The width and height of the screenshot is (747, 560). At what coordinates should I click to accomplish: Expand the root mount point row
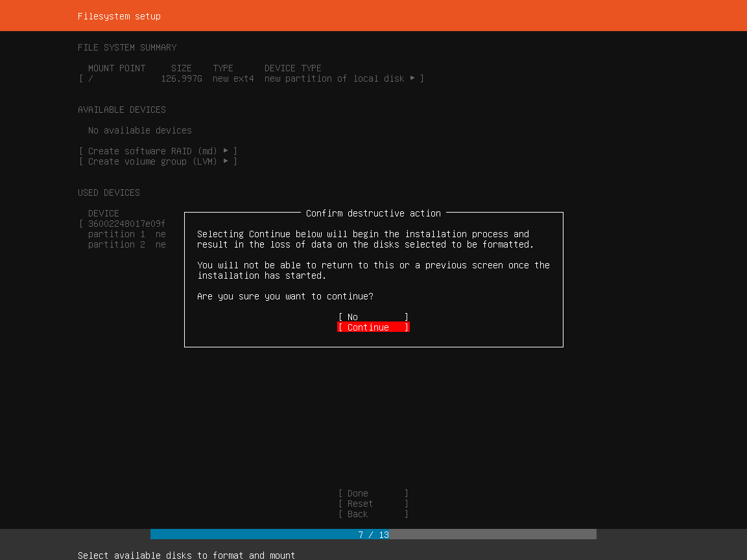251,78
